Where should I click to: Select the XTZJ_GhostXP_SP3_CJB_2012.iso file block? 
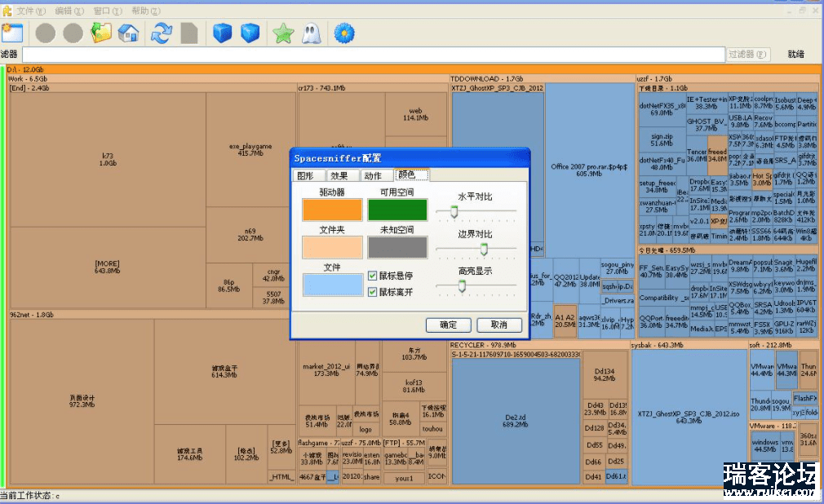pyautogui.click(x=689, y=418)
